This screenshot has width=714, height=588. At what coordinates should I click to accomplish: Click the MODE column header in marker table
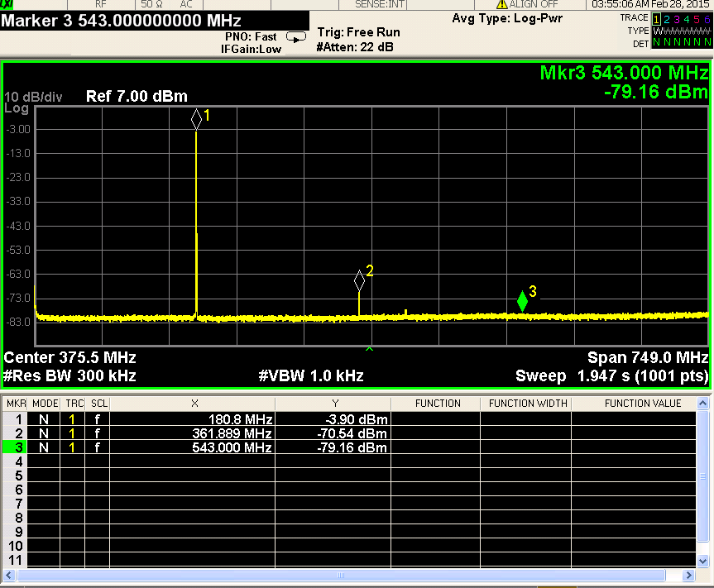pyautogui.click(x=45, y=404)
